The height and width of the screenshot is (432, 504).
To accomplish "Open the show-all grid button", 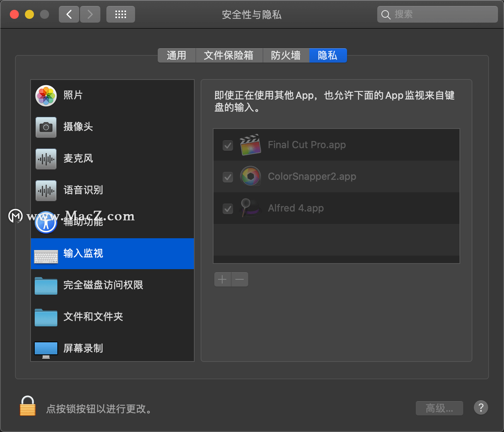I will 121,14.
